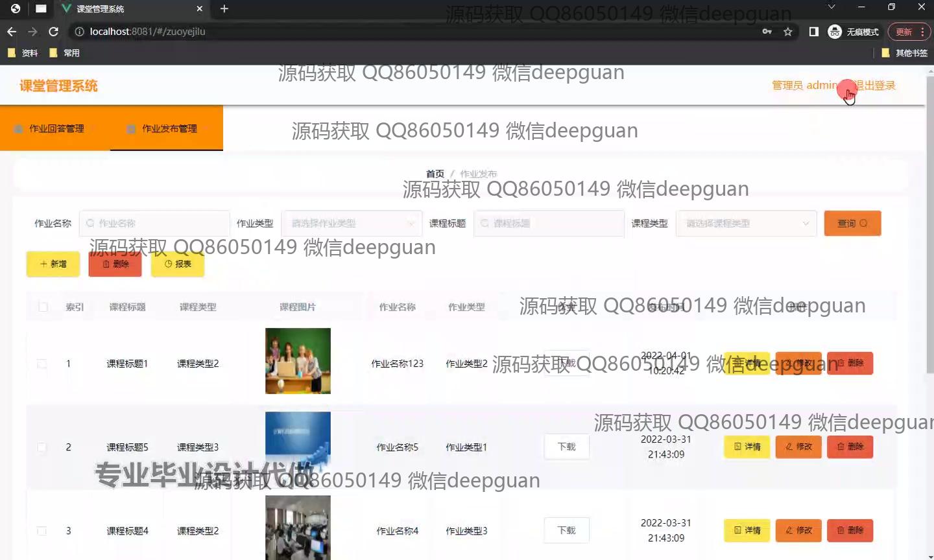Image resolution: width=934 pixels, height=560 pixels.
Task: Check the checkbox for row 1
Action: [42, 364]
